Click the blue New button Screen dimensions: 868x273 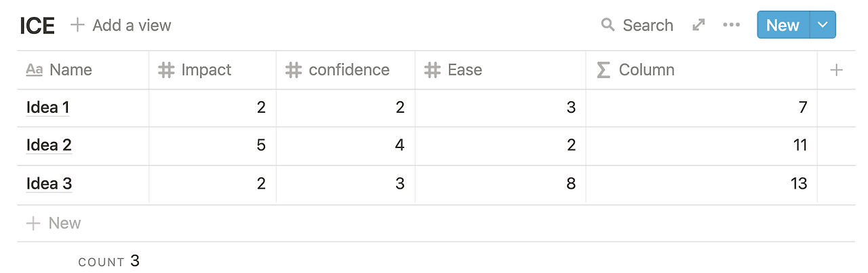pyautogui.click(x=783, y=25)
